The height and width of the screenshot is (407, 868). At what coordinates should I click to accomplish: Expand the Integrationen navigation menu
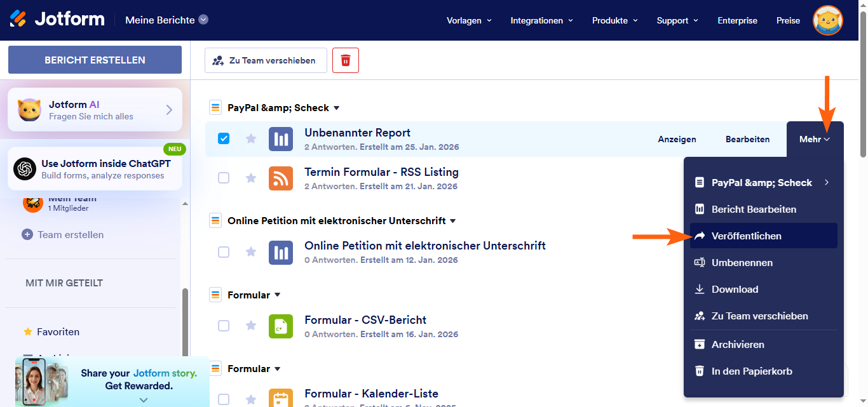tap(541, 20)
